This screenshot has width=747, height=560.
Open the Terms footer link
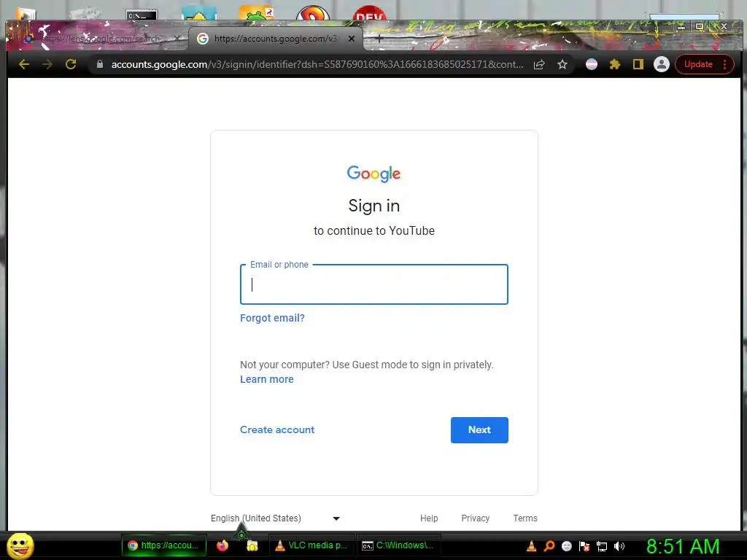(x=525, y=518)
